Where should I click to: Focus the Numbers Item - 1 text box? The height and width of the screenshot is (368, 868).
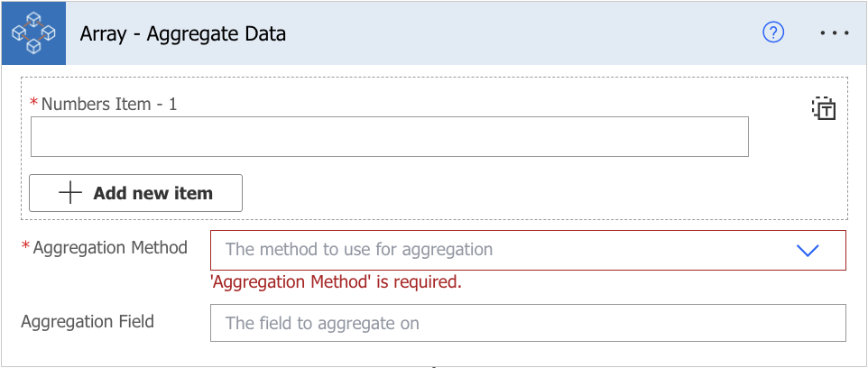click(x=390, y=137)
